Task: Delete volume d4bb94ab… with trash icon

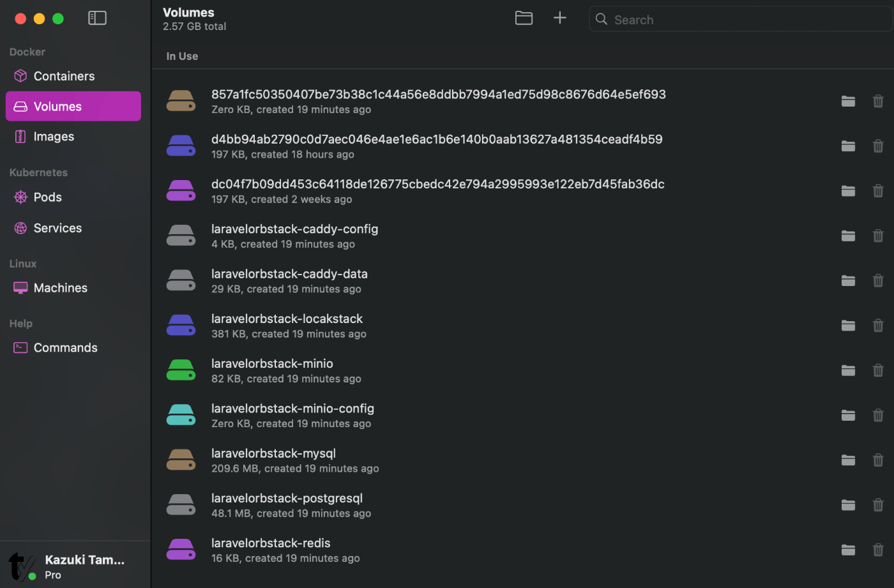Action: point(878,146)
